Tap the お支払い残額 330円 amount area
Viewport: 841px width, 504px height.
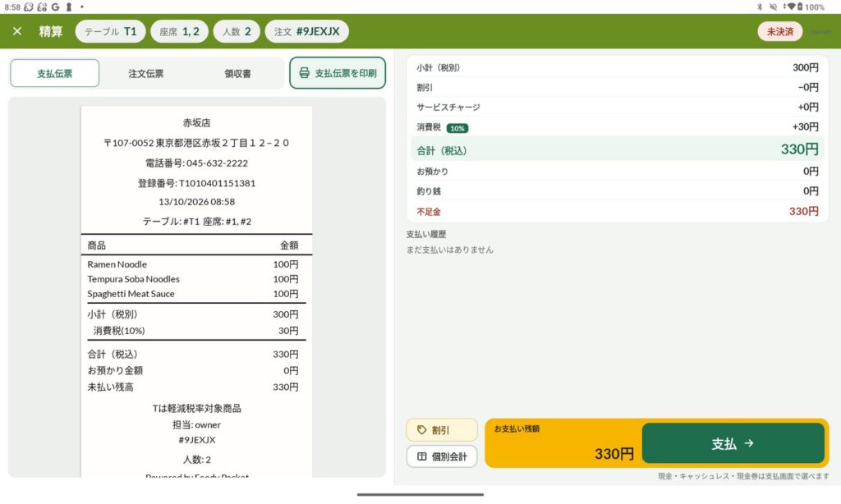point(563,443)
